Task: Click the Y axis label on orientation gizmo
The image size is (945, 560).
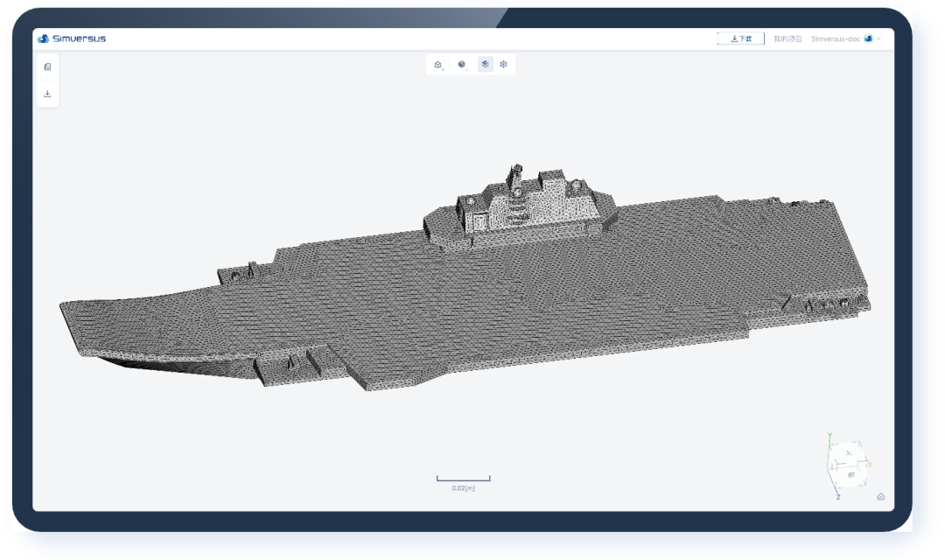Action: tap(829, 435)
